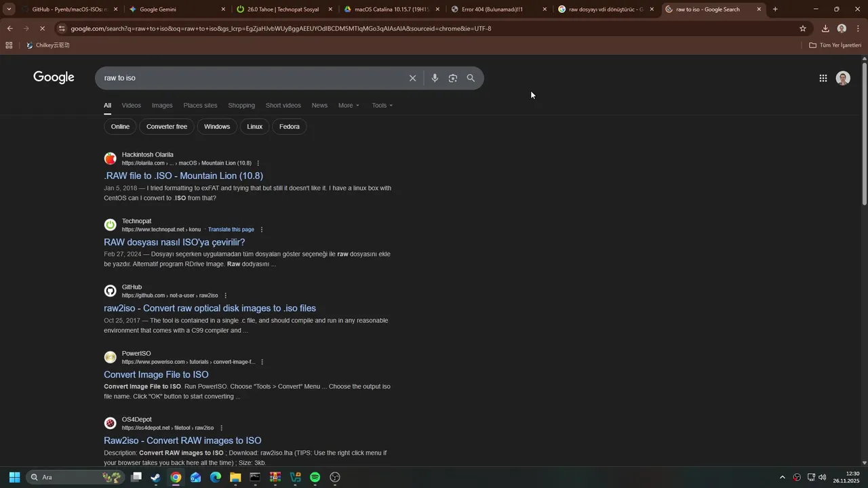The height and width of the screenshot is (488, 868).
Task: Open Microsoft Edge from the taskbar
Action: (215, 477)
